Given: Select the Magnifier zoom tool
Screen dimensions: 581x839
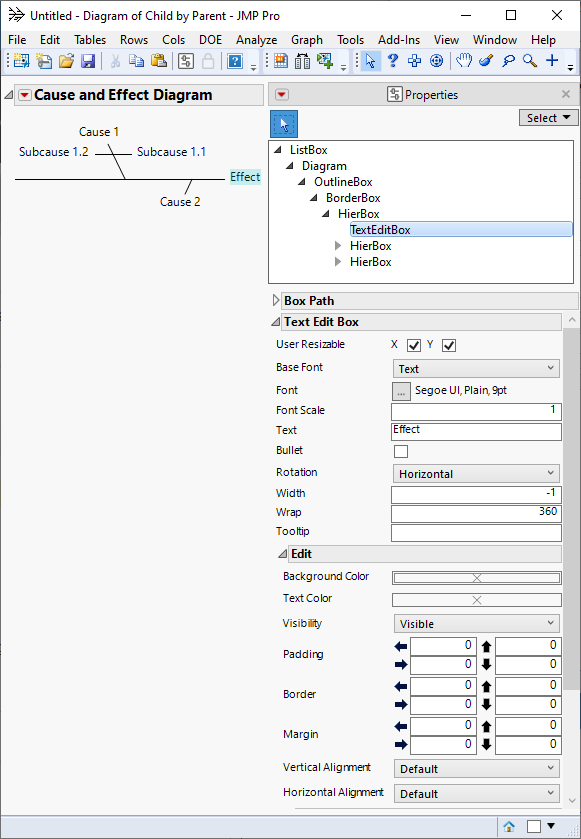Looking at the screenshot, I should coord(530,61).
